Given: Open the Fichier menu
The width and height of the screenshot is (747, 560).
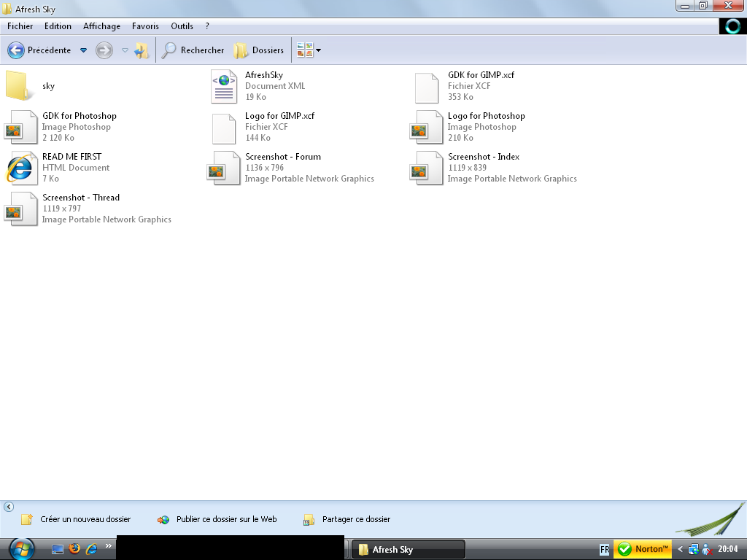Looking at the screenshot, I should (x=20, y=26).
